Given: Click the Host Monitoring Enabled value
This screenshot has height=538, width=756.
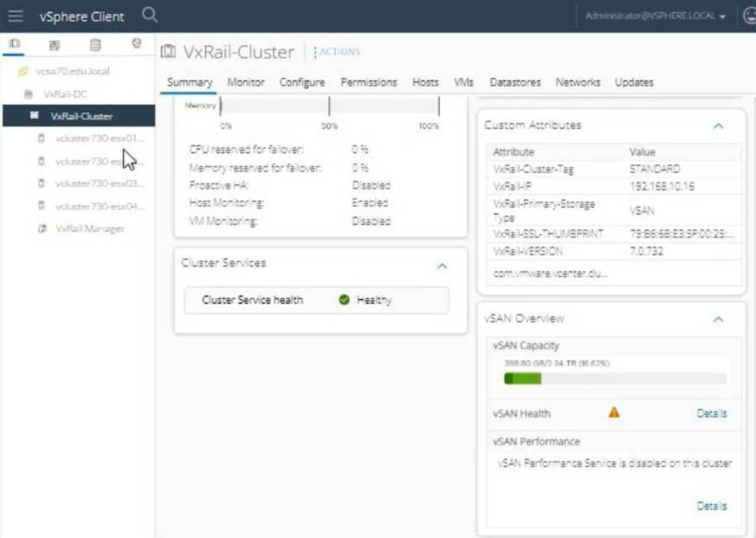Looking at the screenshot, I should (x=369, y=203).
